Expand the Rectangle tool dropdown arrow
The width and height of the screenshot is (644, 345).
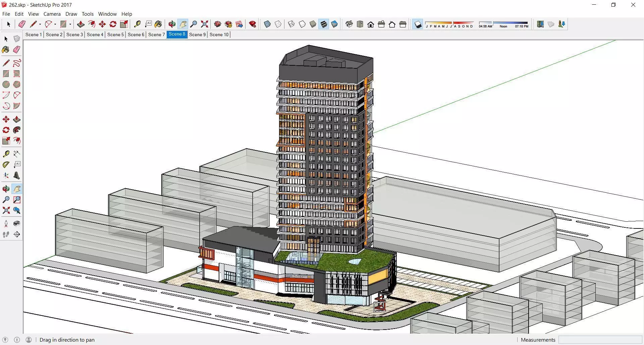70,24
